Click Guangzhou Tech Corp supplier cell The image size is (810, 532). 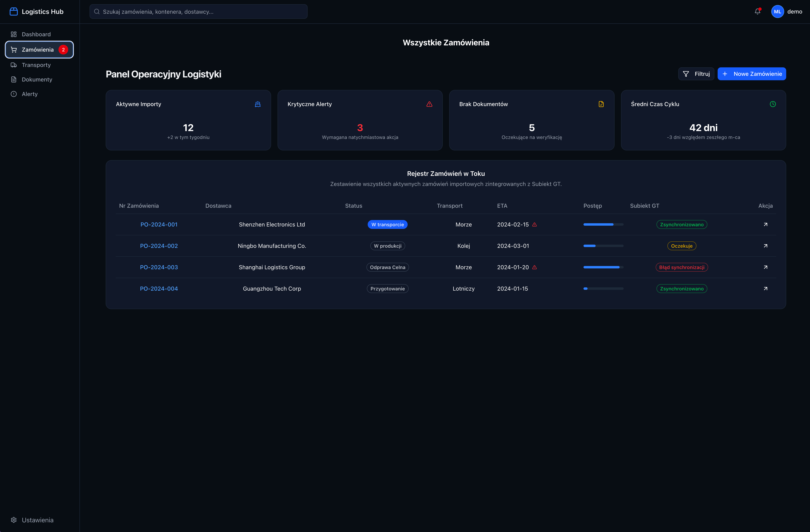click(x=272, y=289)
